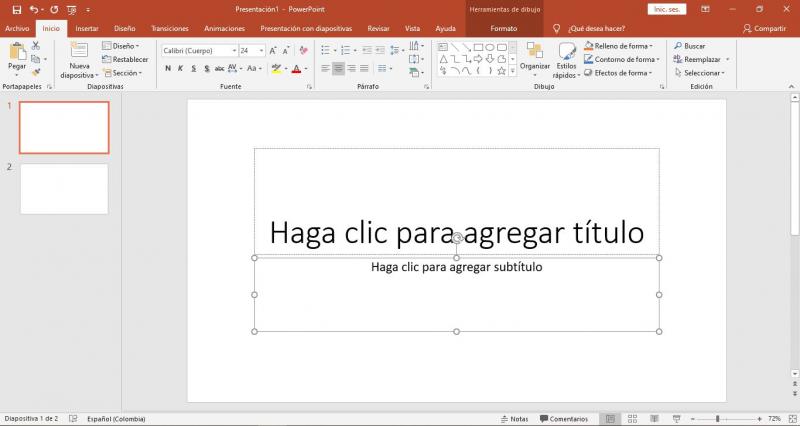Choose the star shape in the shapes gallery
The image size is (800, 426).
[502, 71]
